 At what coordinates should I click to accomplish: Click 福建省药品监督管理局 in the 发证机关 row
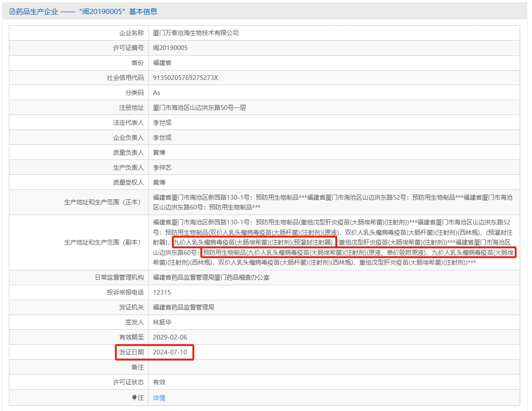[184, 307]
